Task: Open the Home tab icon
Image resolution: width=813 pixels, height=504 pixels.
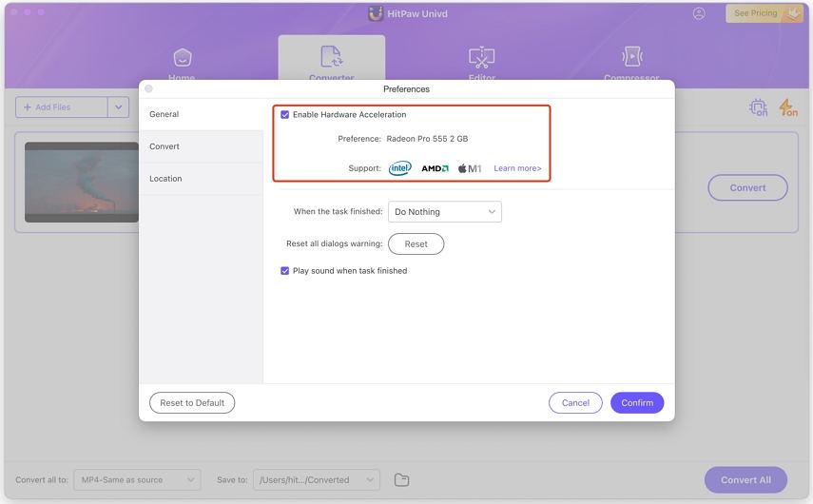Action: 182,58
